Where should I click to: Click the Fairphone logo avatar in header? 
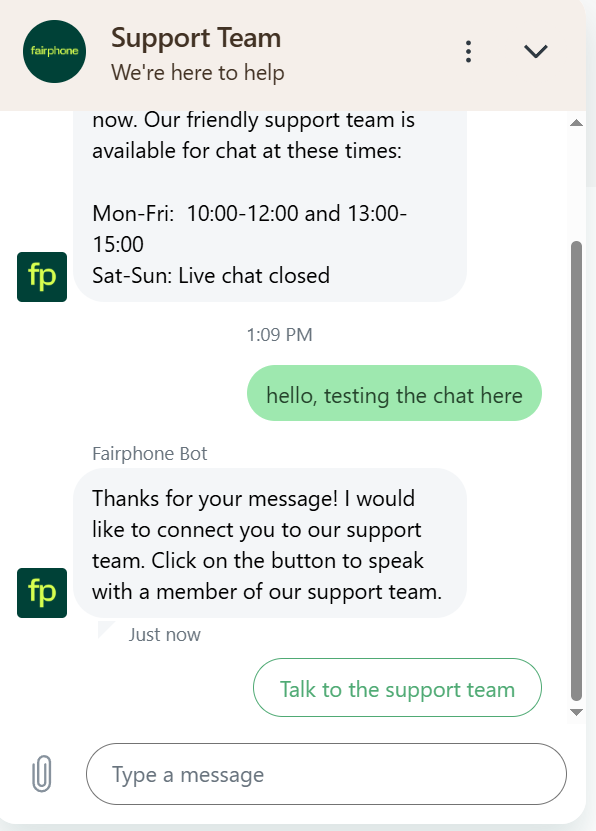click(54, 51)
